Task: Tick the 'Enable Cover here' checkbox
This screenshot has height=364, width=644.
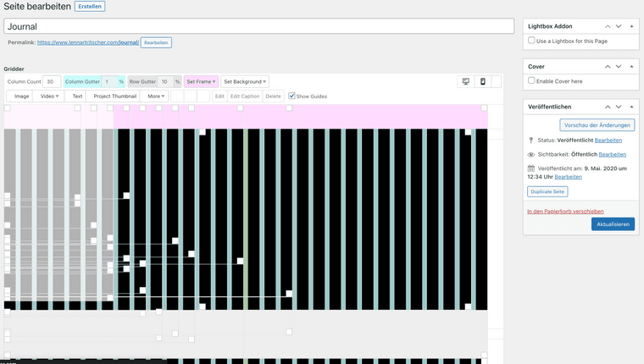Action: (x=531, y=80)
